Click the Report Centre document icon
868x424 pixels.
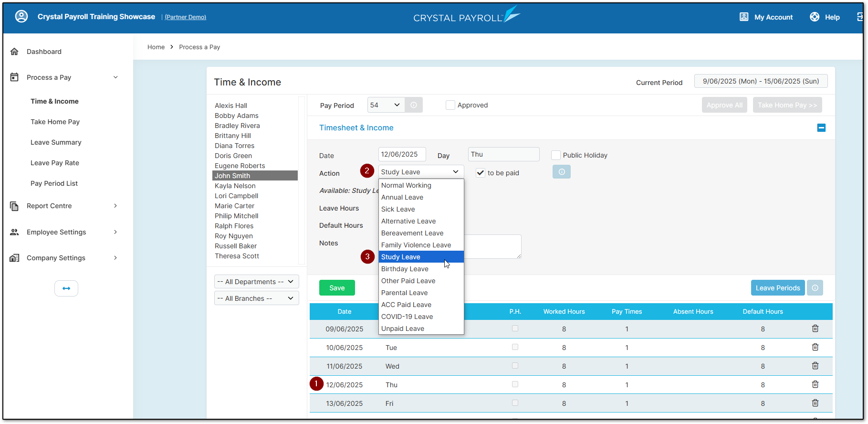14,206
